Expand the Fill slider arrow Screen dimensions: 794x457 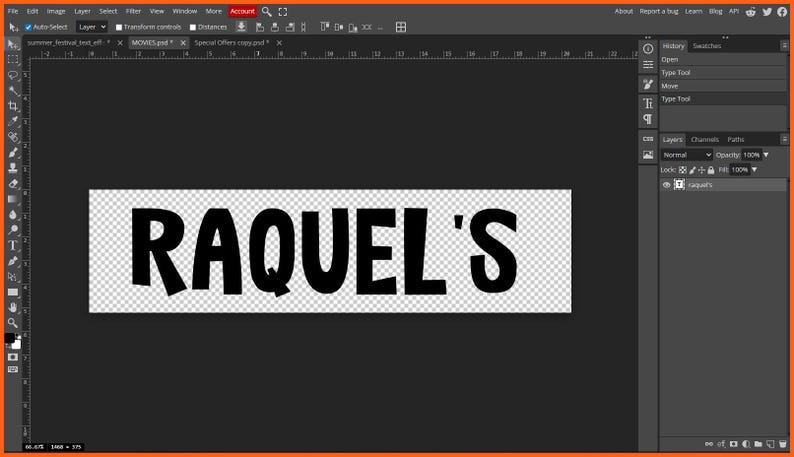click(x=754, y=170)
